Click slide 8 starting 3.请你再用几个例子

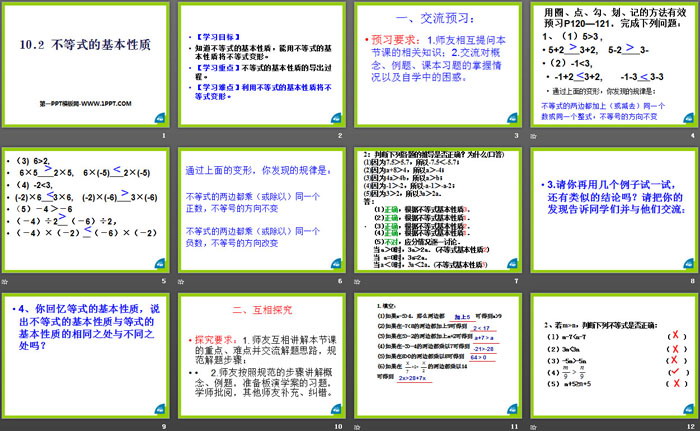click(x=614, y=210)
